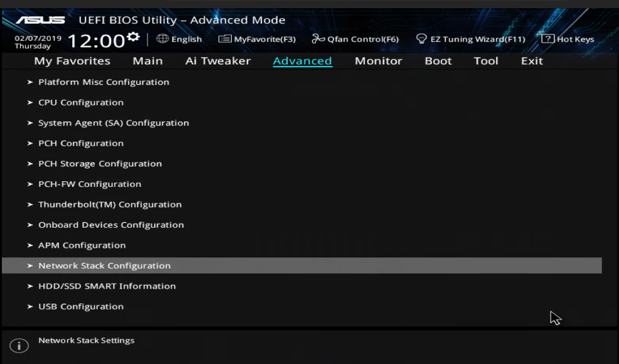Open USB Configuration entry

click(81, 307)
